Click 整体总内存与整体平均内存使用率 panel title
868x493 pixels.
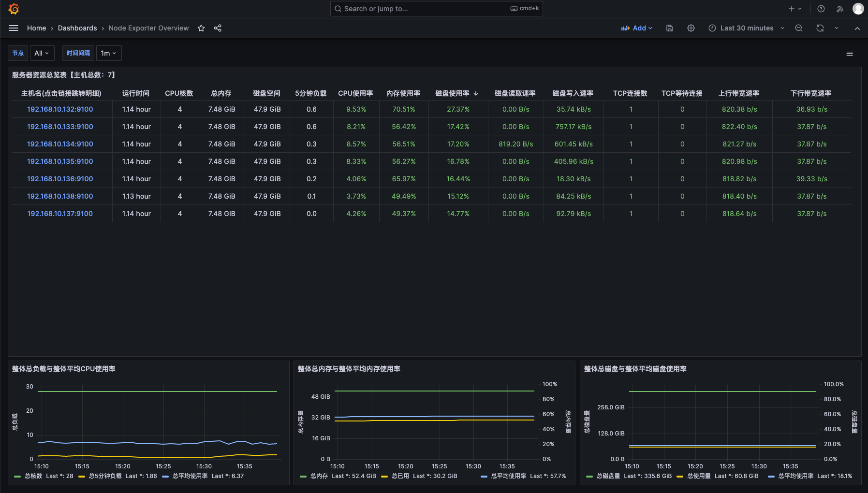click(349, 369)
